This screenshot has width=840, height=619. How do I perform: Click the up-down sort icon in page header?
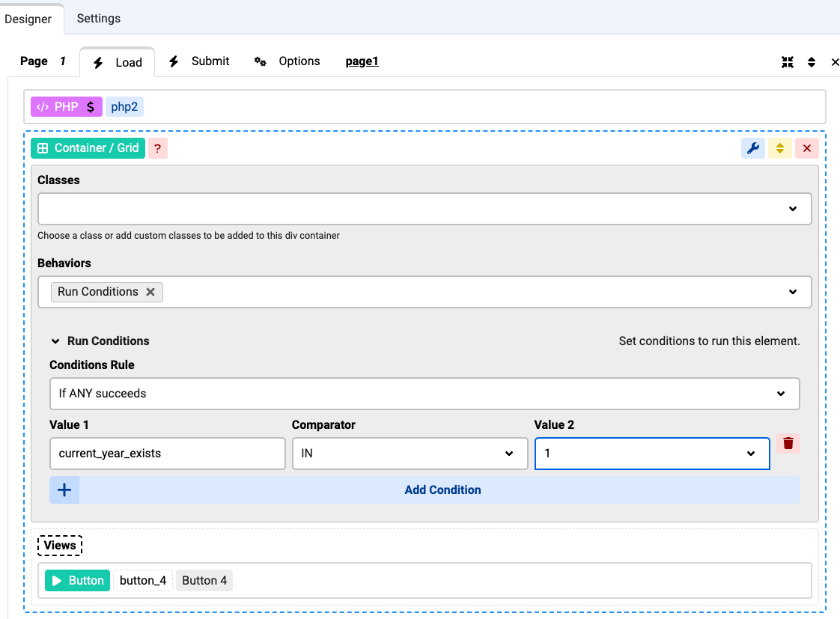[811, 62]
